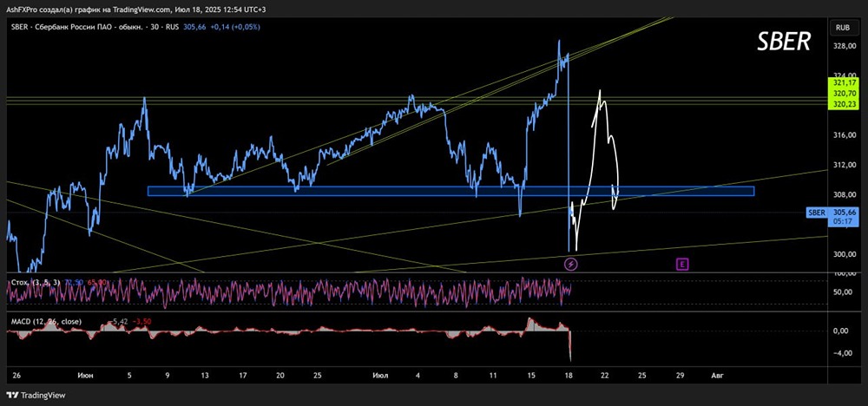
Task: Click the 50,00 stochastic axis value
Action: 842,292
